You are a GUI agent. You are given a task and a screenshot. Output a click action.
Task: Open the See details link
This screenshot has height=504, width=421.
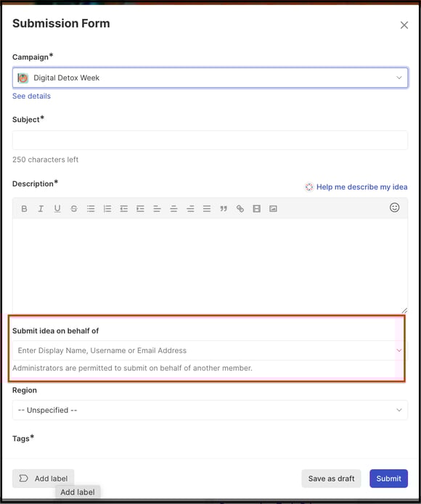[x=31, y=96]
